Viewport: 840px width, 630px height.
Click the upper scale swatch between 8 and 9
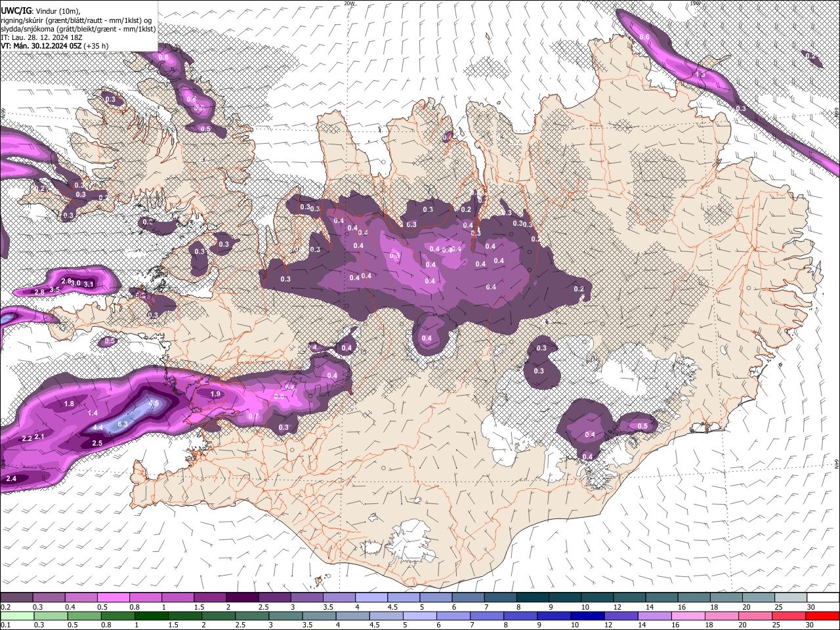[533, 598]
